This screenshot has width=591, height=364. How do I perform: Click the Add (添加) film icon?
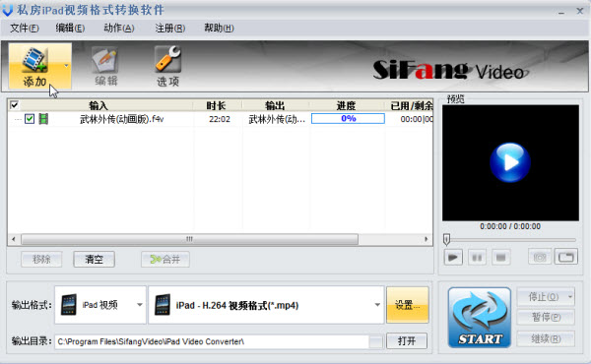[x=34, y=60]
